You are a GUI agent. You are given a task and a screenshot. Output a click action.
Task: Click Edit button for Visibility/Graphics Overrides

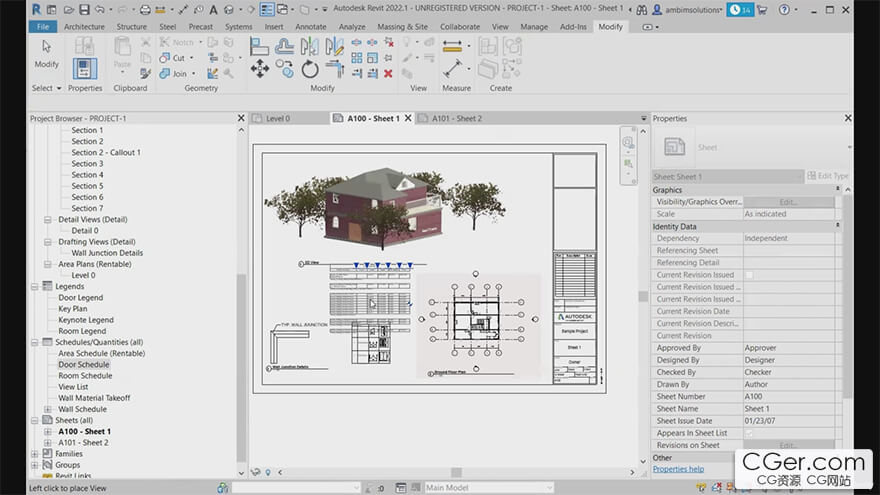[789, 202]
